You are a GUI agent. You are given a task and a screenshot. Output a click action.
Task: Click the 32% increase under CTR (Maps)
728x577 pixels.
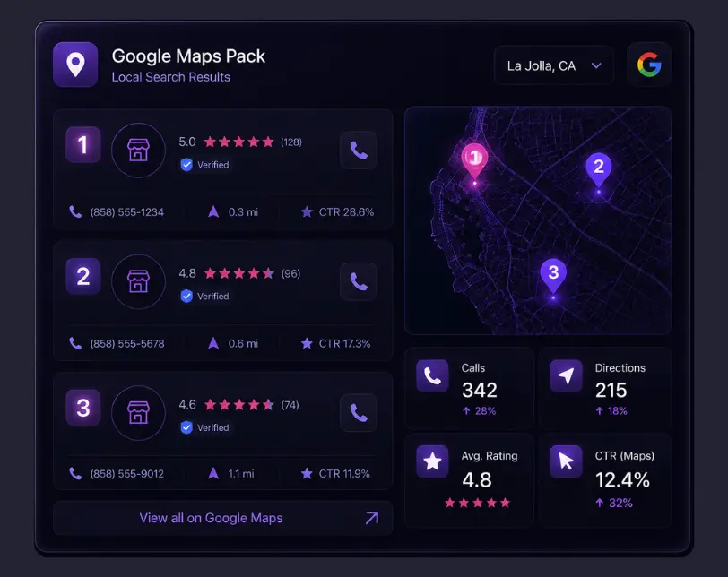(x=614, y=503)
